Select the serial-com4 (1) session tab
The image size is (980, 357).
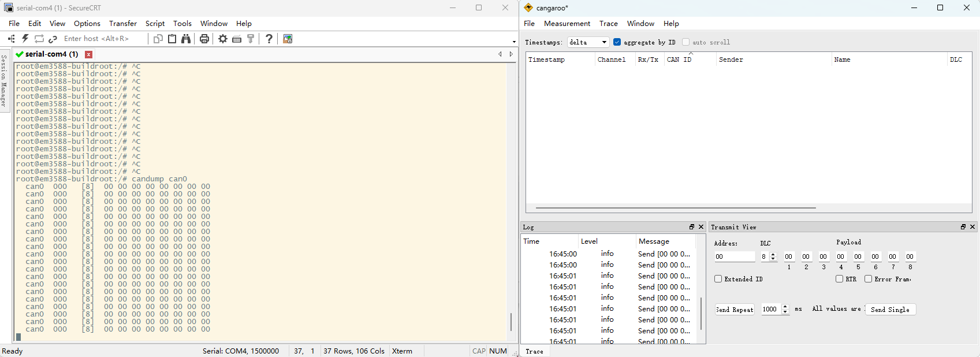[51, 54]
